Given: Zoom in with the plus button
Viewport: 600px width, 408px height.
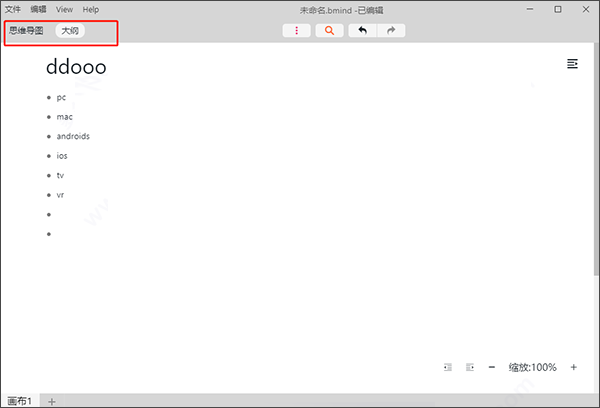Looking at the screenshot, I should tap(574, 367).
